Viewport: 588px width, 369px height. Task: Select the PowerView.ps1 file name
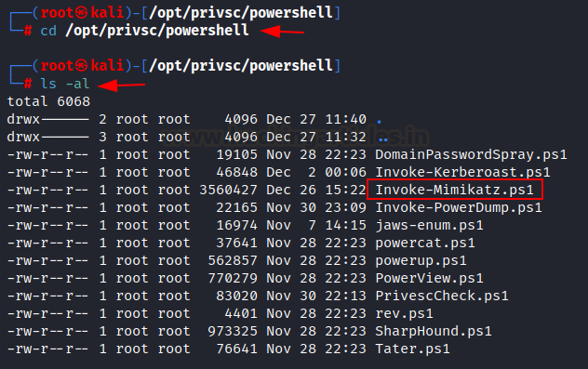pyautogui.click(x=430, y=278)
